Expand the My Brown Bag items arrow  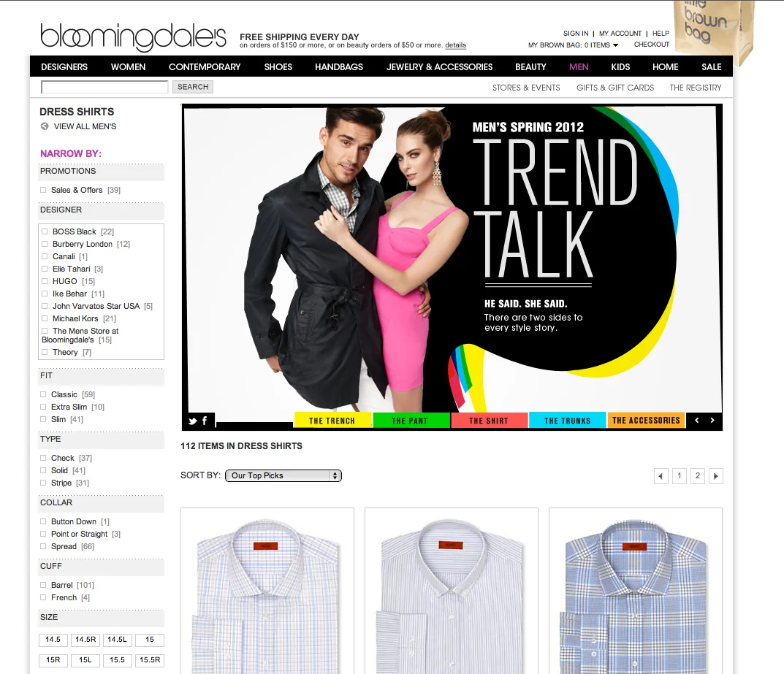[615, 45]
